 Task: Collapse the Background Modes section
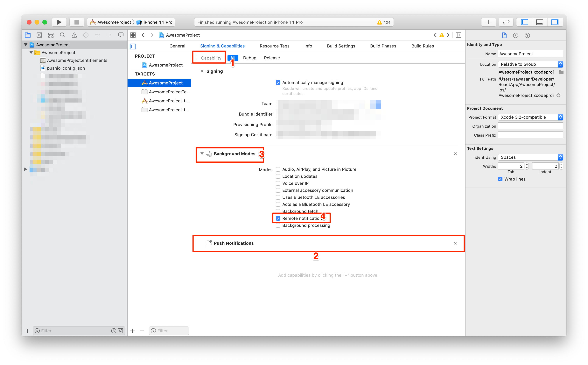tap(202, 154)
